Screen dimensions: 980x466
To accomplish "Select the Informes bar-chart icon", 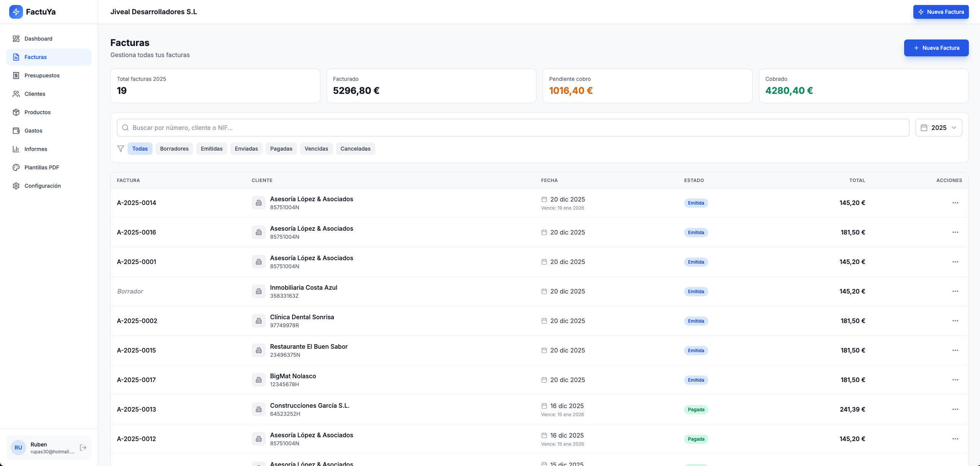I will pyautogui.click(x=16, y=149).
